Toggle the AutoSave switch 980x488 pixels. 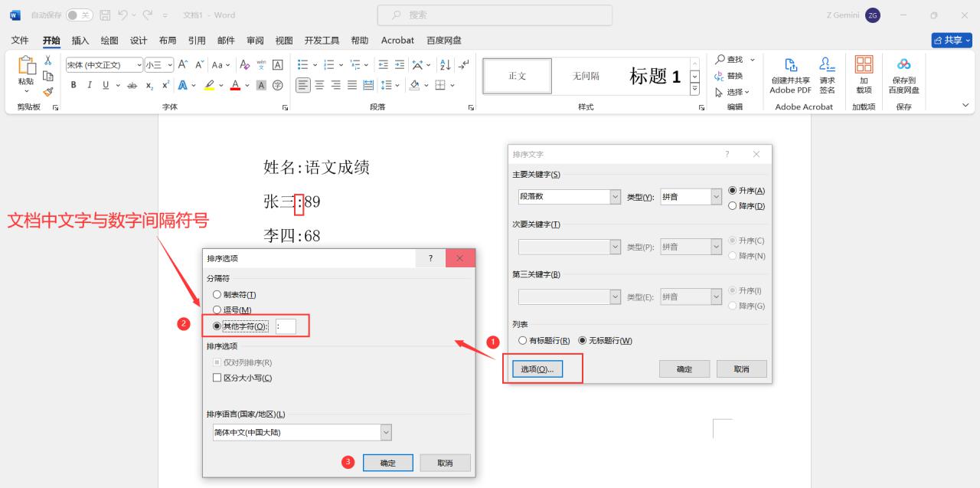tap(79, 15)
